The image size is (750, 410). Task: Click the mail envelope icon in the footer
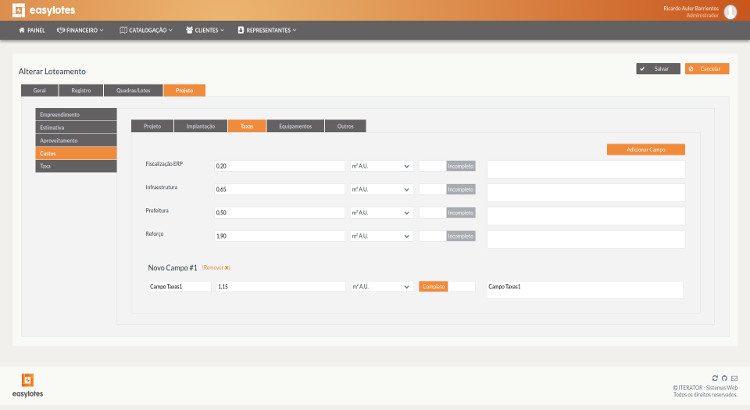(734, 378)
